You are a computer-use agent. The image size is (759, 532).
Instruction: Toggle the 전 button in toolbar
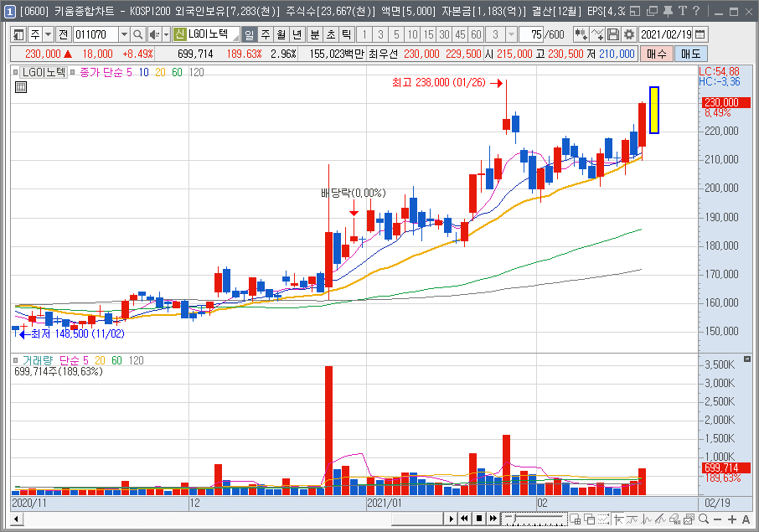tap(64, 34)
